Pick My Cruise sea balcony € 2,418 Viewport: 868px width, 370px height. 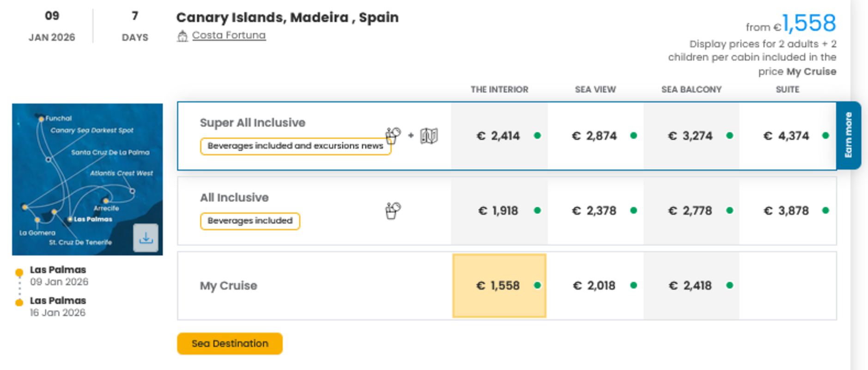coord(691,285)
